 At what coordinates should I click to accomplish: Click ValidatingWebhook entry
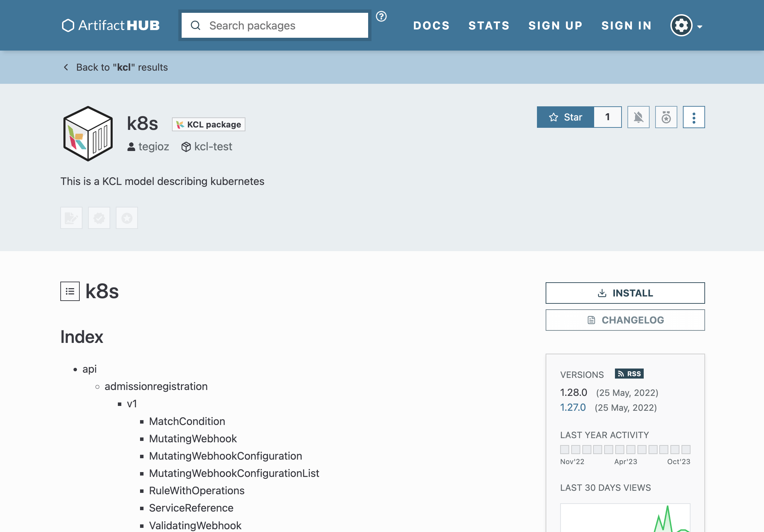195,525
